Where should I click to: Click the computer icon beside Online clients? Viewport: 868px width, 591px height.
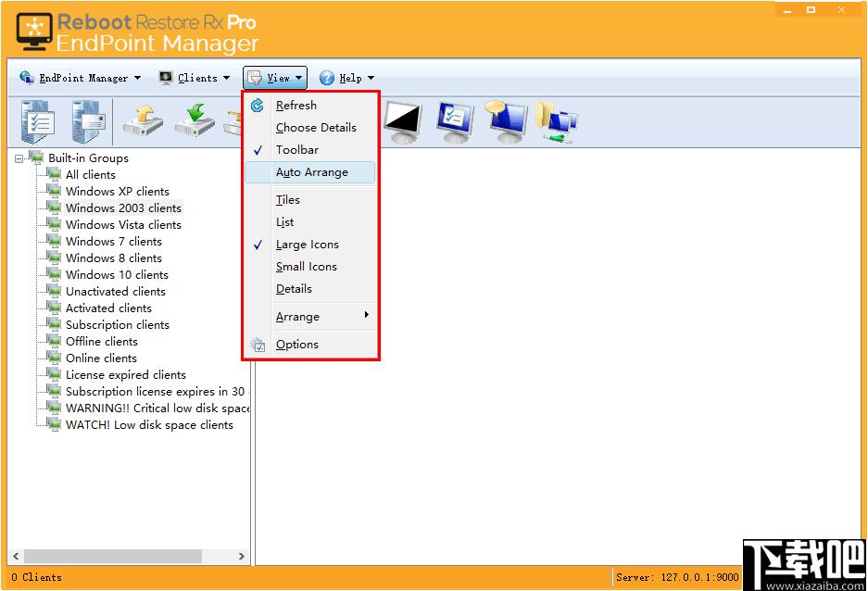click(54, 358)
